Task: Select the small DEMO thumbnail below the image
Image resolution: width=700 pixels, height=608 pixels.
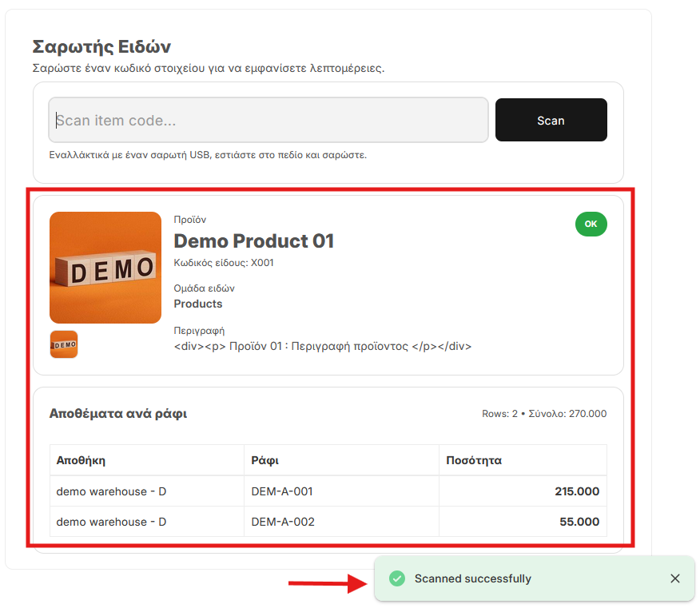Action: click(64, 344)
